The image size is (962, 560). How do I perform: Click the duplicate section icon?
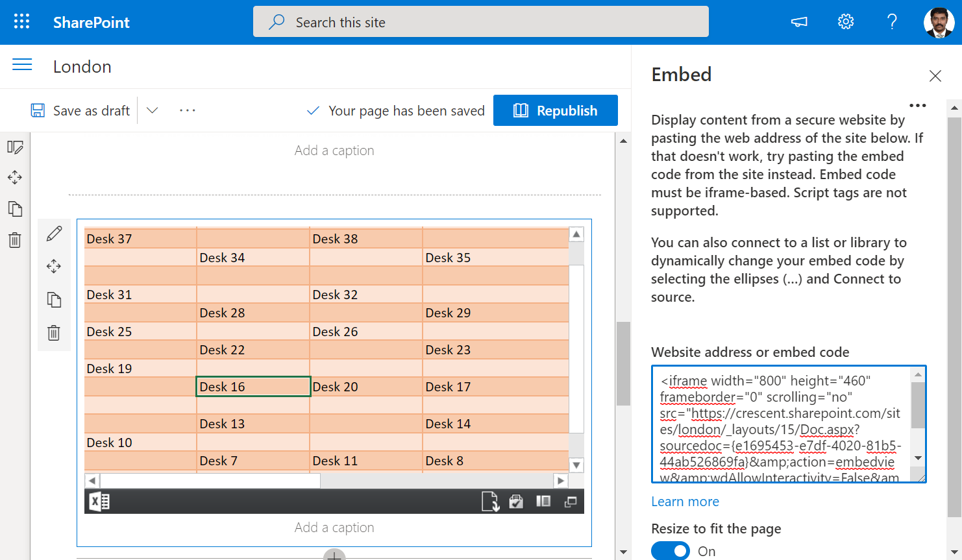pyautogui.click(x=15, y=209)
